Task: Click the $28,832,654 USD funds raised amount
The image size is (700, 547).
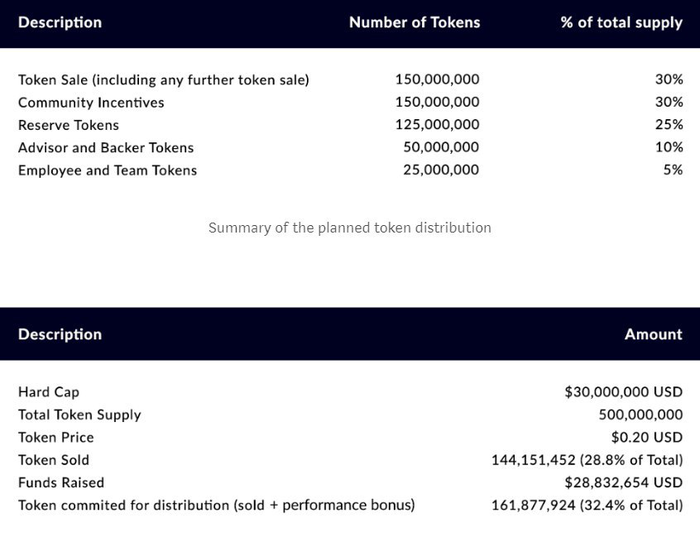Action: tap(623, 482)
